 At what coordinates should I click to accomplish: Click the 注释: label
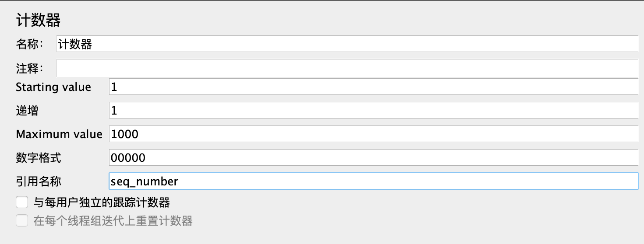point(29,68)
